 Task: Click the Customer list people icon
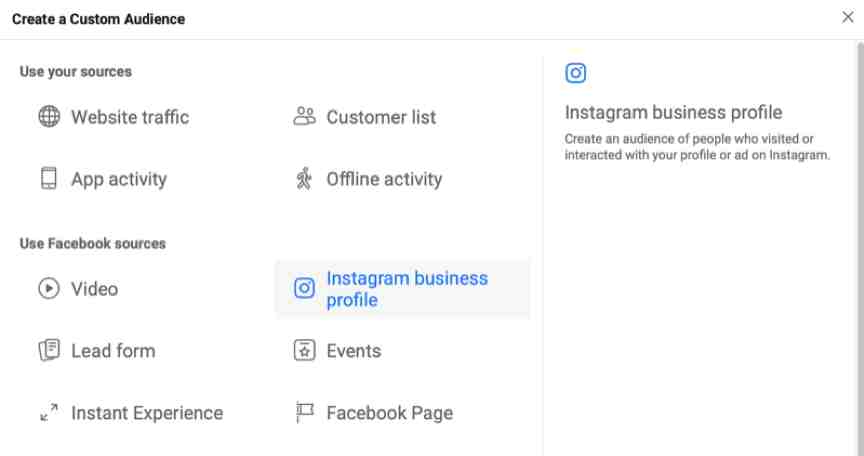pos(304,116)
